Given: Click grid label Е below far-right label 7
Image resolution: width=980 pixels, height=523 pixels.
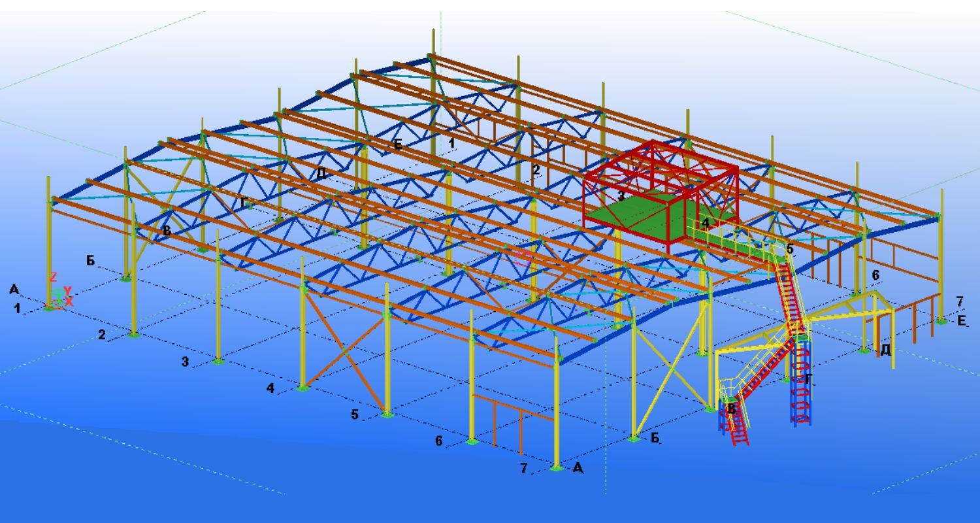Looking at the screenshot, I should (962, 321).
